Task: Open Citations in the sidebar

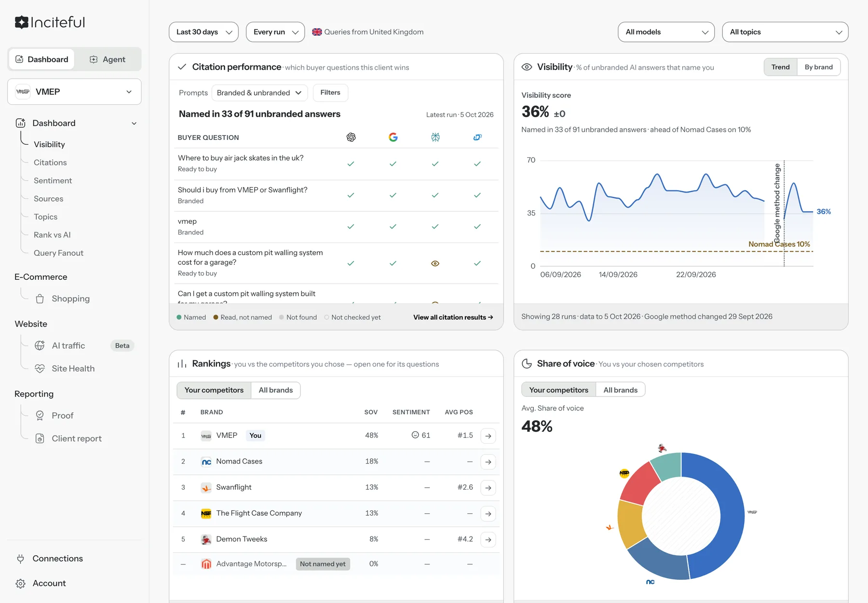Action: coord(50,163)
